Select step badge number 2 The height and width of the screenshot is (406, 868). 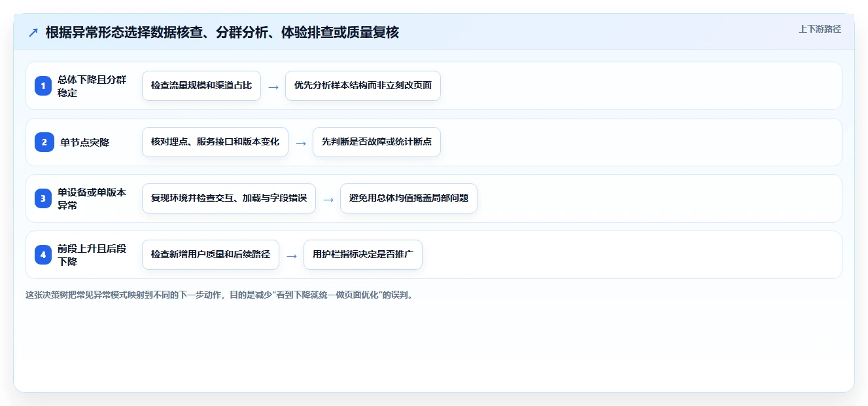coord(43,142)
